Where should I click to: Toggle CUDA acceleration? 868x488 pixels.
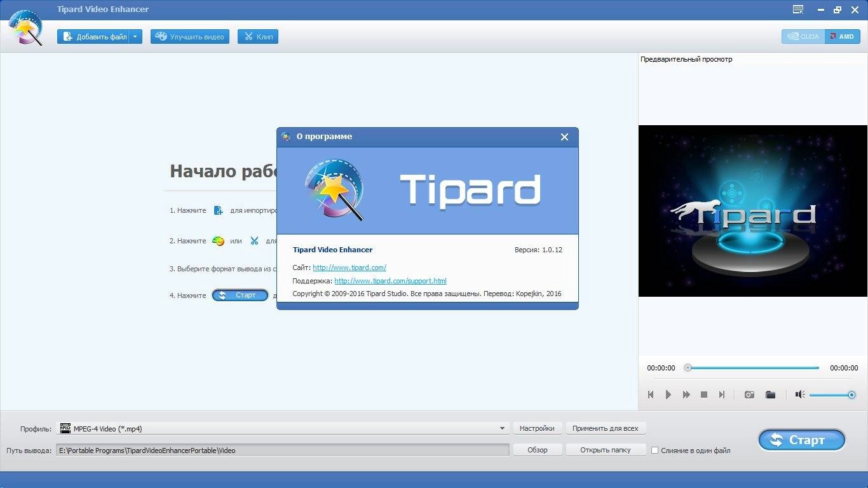(803, 36)
